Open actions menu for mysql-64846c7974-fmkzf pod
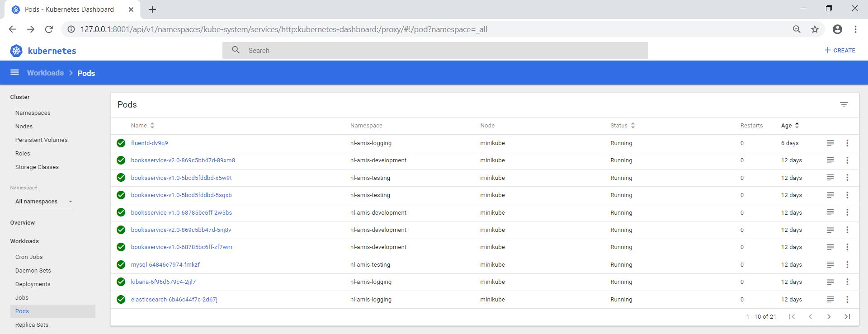This screenshot has width=868, height=334. [x=847, y=265]
